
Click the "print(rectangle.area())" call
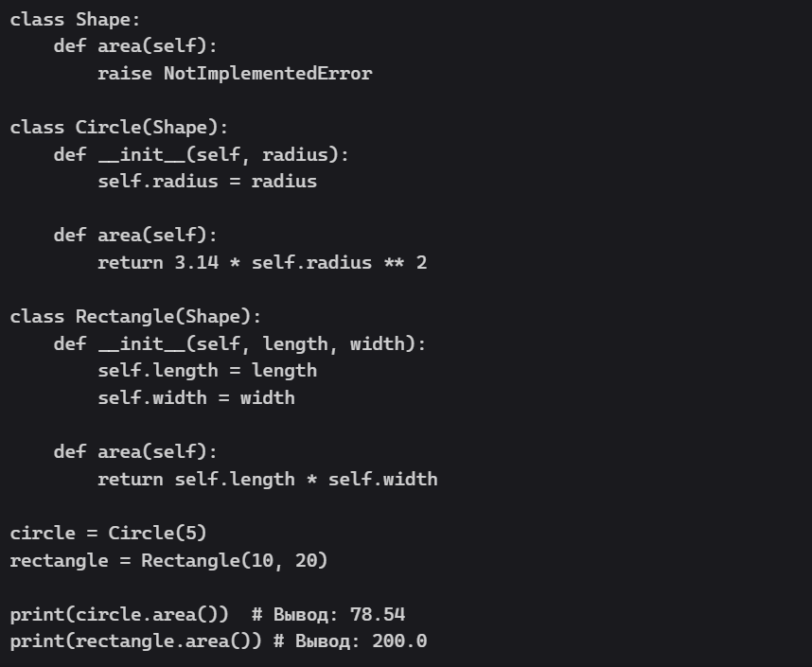pos(135,641)
